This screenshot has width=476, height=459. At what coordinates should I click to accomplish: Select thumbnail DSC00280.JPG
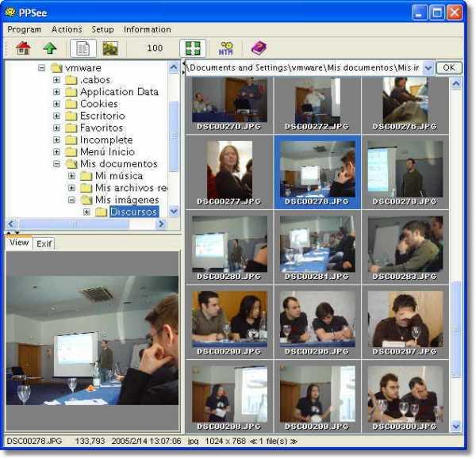click(x=229, y=247)
